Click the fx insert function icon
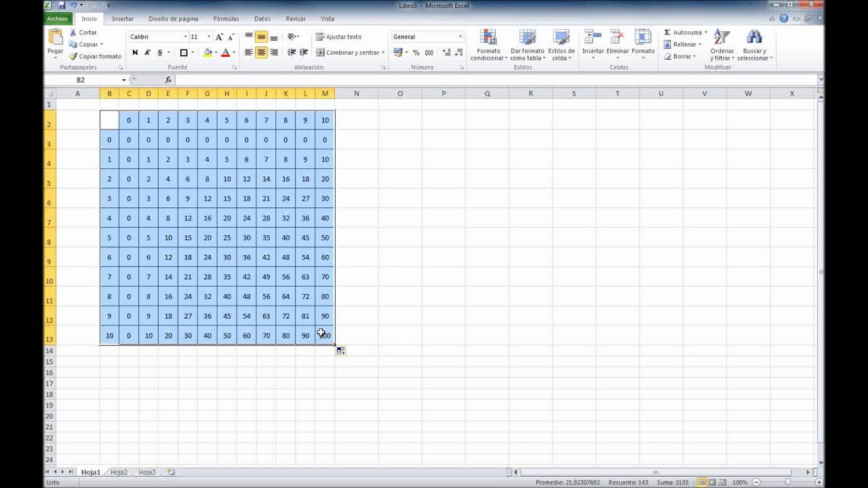868x488 pixels. tap(168, 80)
